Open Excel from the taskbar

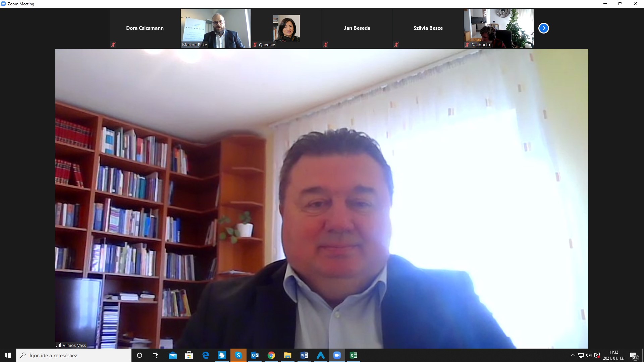[x=354, y=355]
